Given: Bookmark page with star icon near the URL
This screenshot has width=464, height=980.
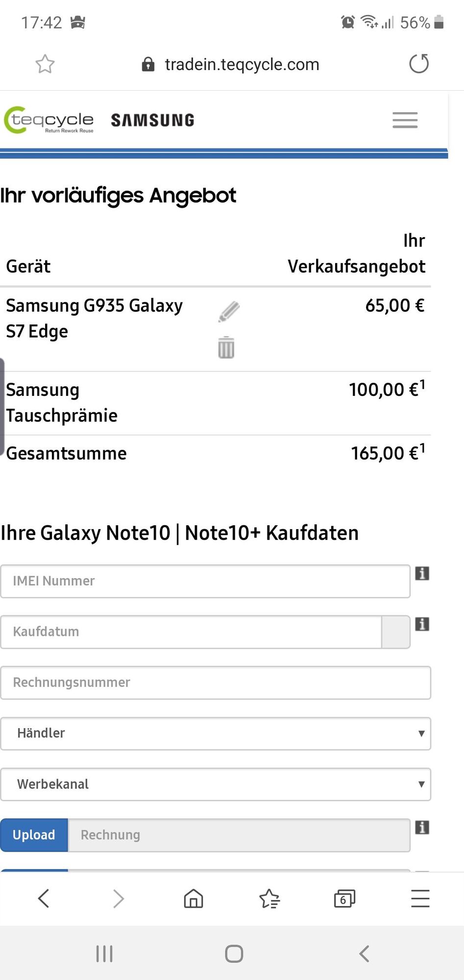Looking at the screenshot, I should coord(45,64).
